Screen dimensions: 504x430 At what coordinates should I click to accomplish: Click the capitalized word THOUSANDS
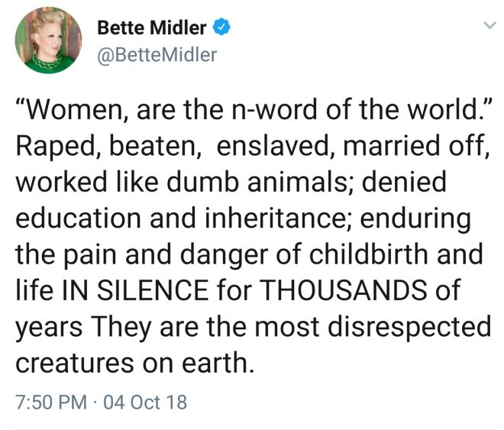(358, 293)
